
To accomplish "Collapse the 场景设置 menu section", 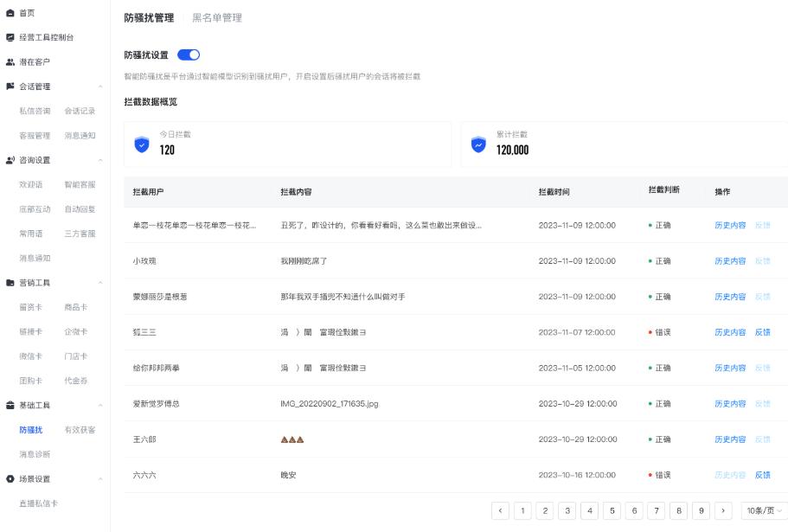I will click(x=100, y=479).
